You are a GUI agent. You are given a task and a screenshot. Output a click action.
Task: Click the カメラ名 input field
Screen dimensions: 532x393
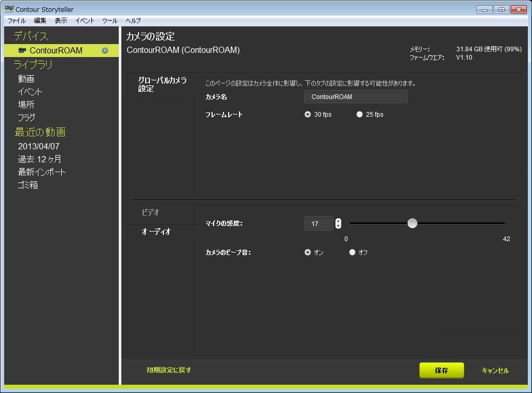[356, 97]
